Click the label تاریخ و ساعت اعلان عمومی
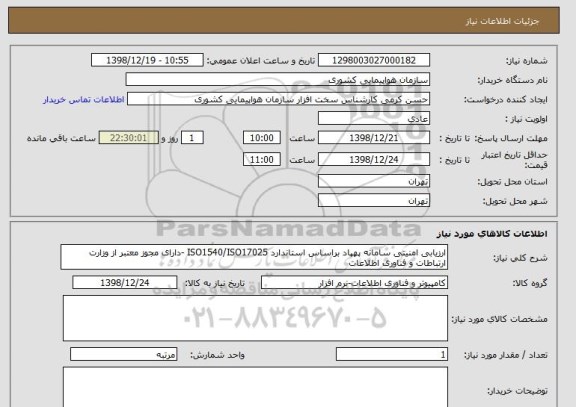Image resolution: width=576 pixels, height=407 pixels. point(261,61)
